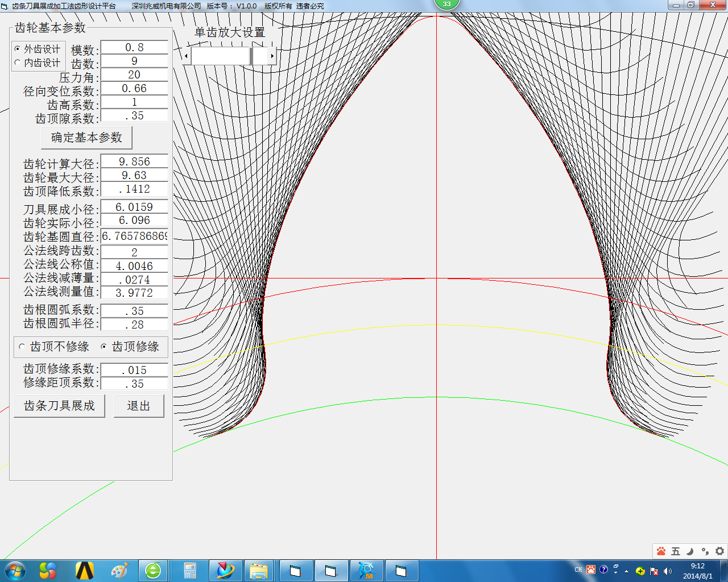
Task: Click the 压力角 field showing 20
Action: pos(134,74)
